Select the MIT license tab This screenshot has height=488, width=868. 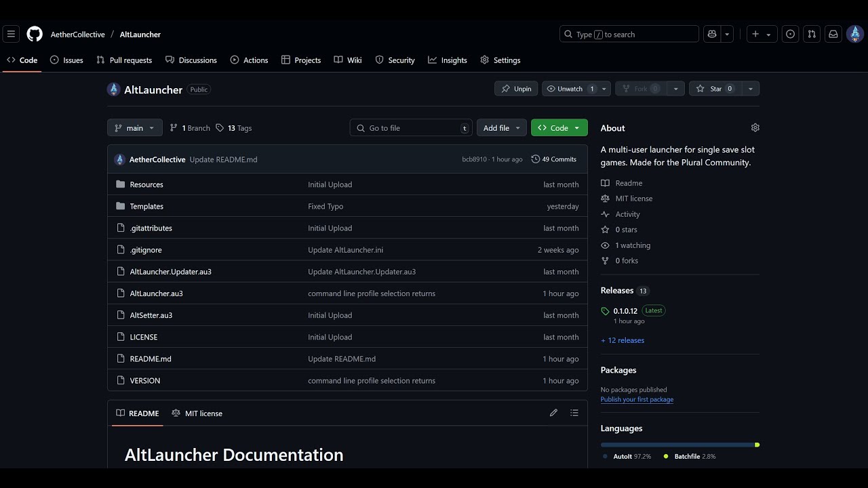click(x=197, y=413)
